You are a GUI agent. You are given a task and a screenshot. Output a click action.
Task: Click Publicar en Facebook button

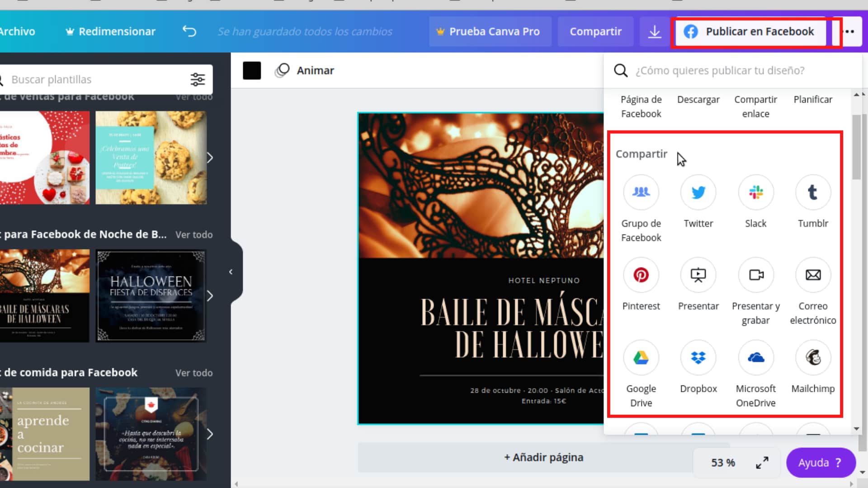[x=750, y=32]
